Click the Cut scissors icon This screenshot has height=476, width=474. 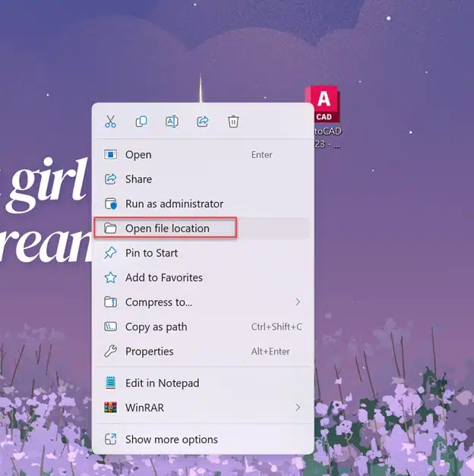pos(110,121)
